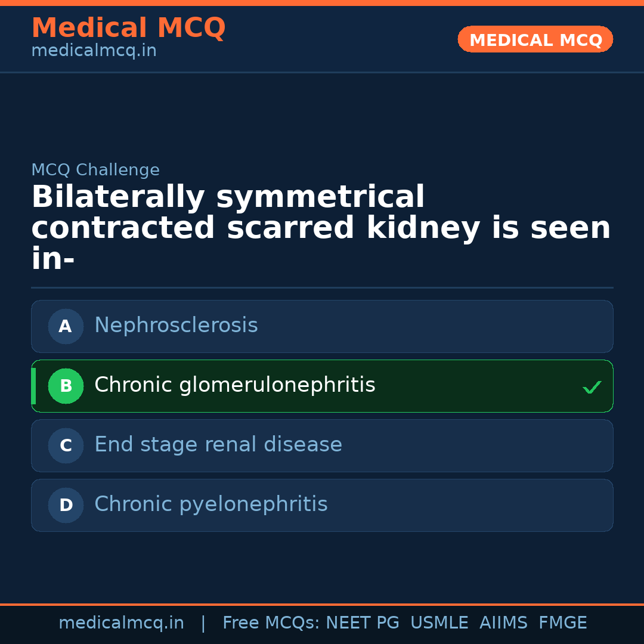This screenshot has width=644, height=644.
Task: Choose End stage renal disease
Action: (x=218, y=445)
